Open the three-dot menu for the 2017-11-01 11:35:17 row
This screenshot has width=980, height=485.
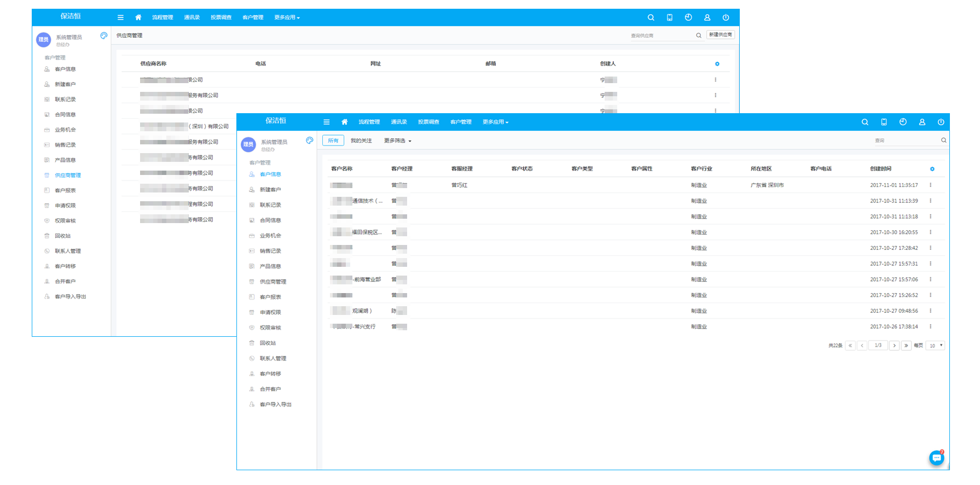tap(930, 185)
